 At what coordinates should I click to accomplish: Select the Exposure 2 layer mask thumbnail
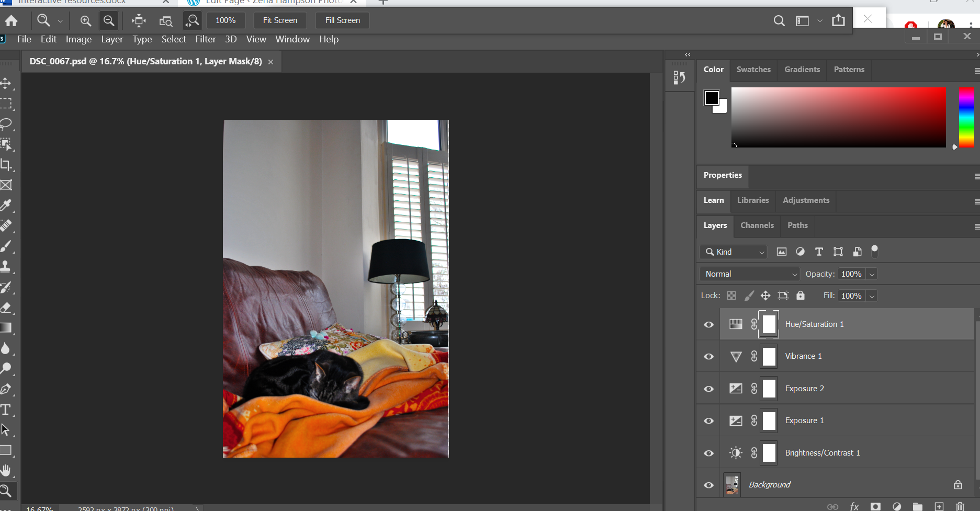click(x=769, y=389)
